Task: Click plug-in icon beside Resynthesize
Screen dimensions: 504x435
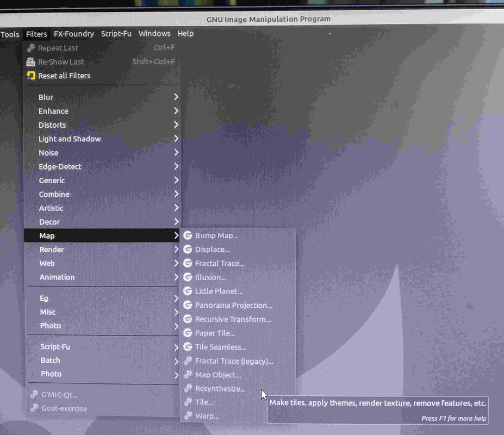Action: pos(188,388)
